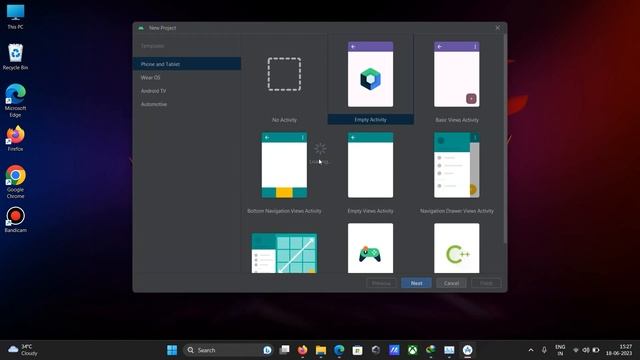The width and height of the screenshot is (640, 360).
Task: Open Firefox desktop shortcut
Action: pyautogui.click(x=16, y=139)
